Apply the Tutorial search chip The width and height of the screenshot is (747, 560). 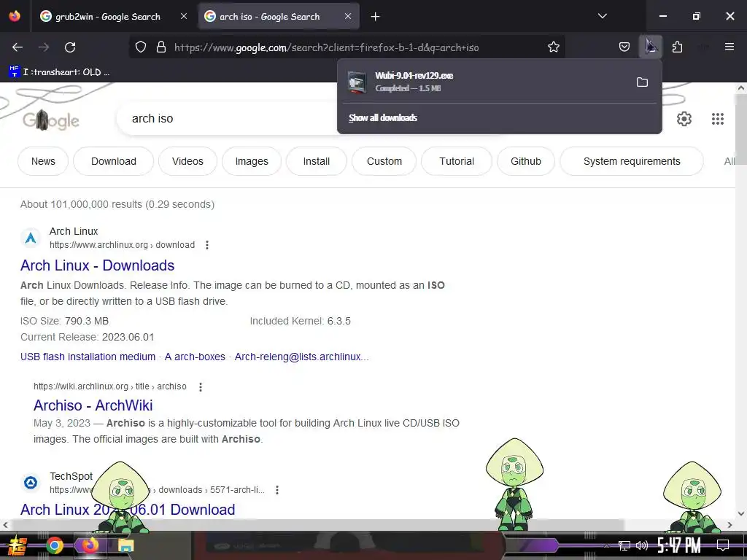[457, 161]
